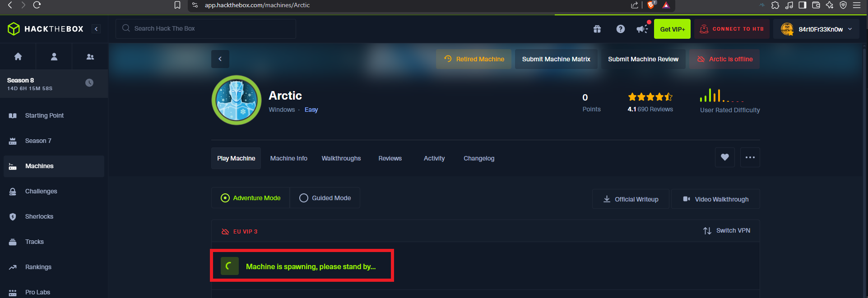The image size is (868, 298).
Task: Open the Brave VPN shield icon
Action: point(843,5)
